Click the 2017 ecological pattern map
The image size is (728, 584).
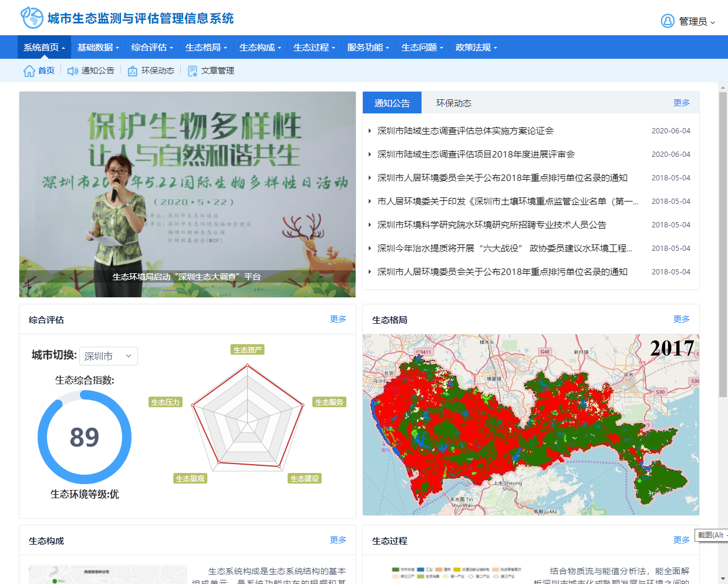pyautogui.click(x=531, y=425)
